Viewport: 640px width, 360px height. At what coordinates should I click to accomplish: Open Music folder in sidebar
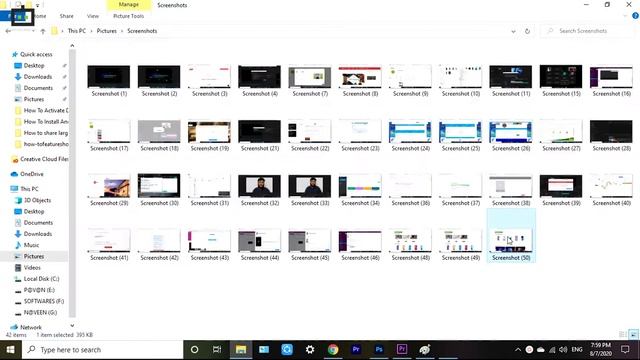pyautogui.click(x=31, y=245)
